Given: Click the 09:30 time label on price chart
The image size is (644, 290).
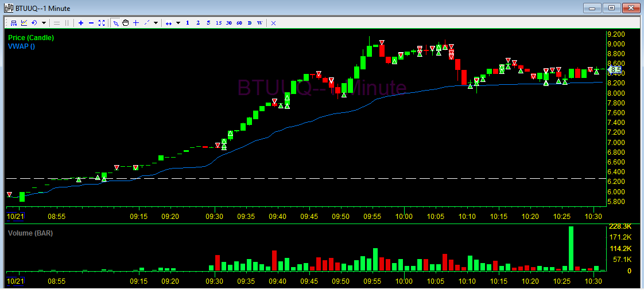Looking at the screenshot, I should pyautogui.click(x=215, y=216).
